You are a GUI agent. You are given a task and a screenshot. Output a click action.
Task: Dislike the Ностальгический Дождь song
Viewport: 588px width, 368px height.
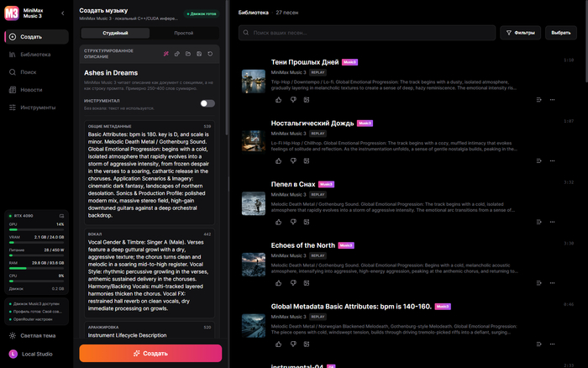pos(293,161)
